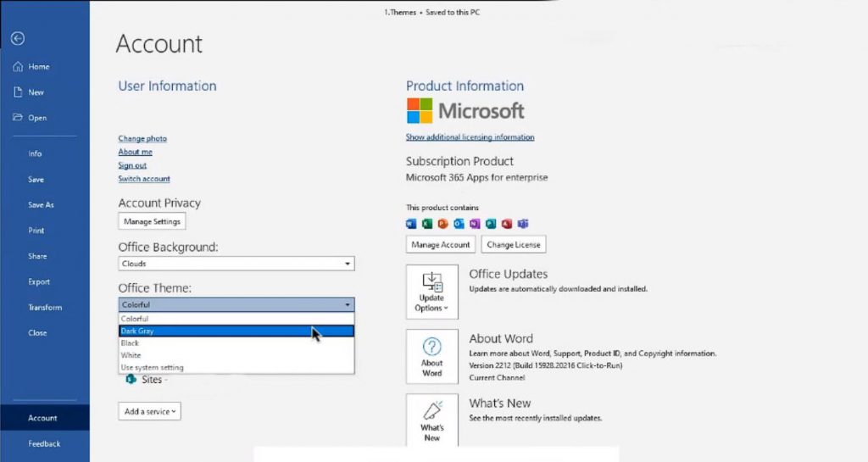Select the Black theme option
This screenshot has height=462, width=868.
point(236,343)
